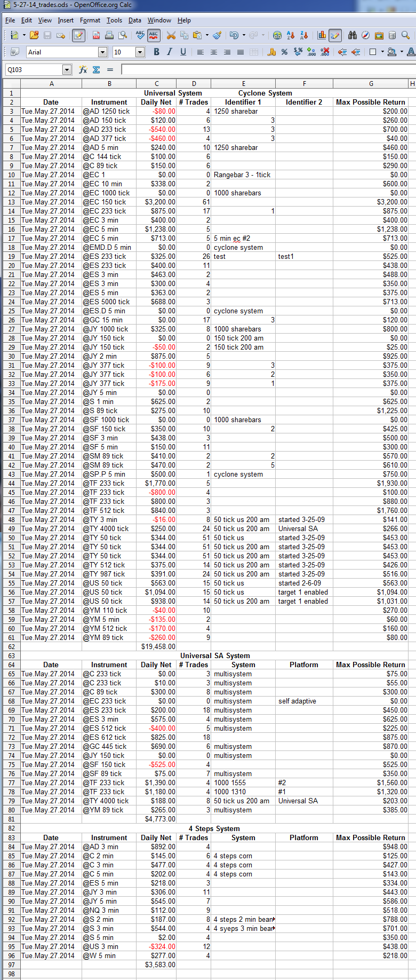Click the formula input line
416x980 pixels.
tap(268, 69)
